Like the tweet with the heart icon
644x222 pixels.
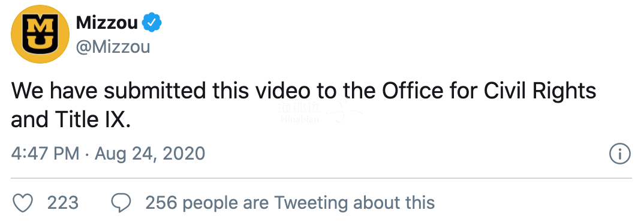(23, 203)
